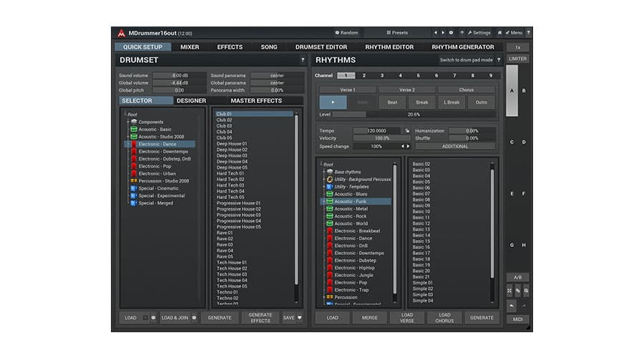The image size is (644, 358).
Task: Open the Presets dropdown
Action: pos(397,32)
